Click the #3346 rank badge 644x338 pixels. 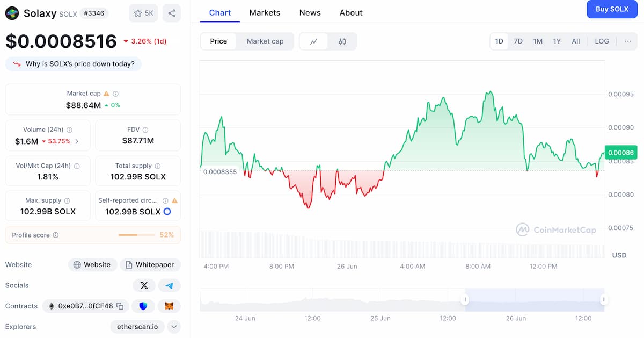tap(94, 13)
